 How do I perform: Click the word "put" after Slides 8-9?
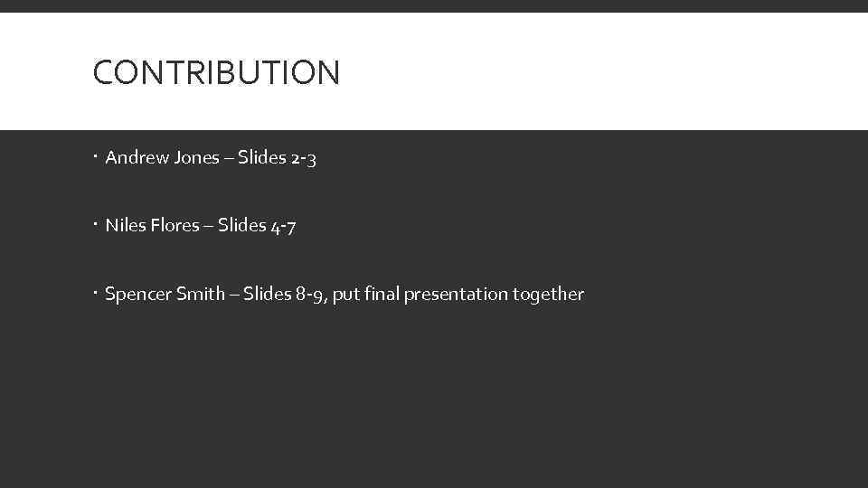click(345, 296)
